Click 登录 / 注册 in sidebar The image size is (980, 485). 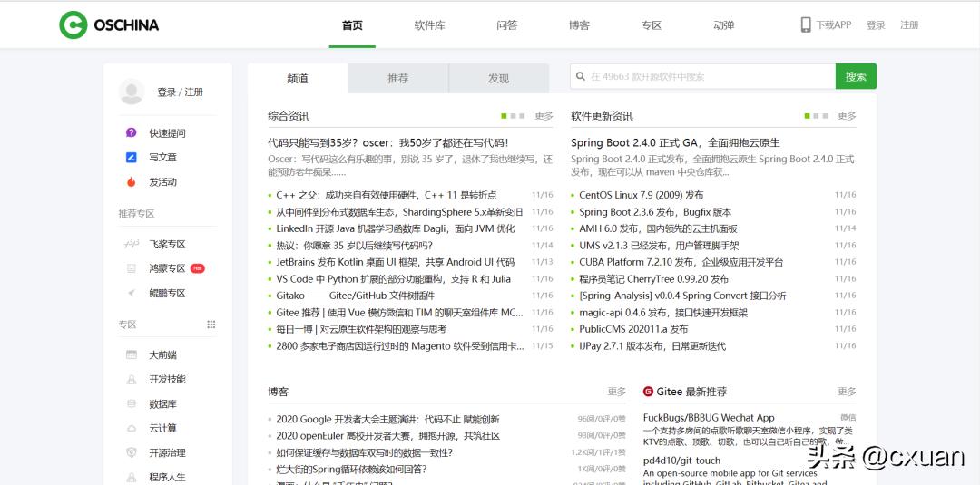click(x=180, y=92)
